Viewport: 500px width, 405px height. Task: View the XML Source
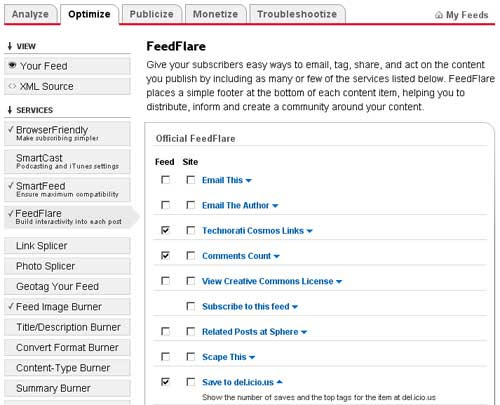coord(67,86)
